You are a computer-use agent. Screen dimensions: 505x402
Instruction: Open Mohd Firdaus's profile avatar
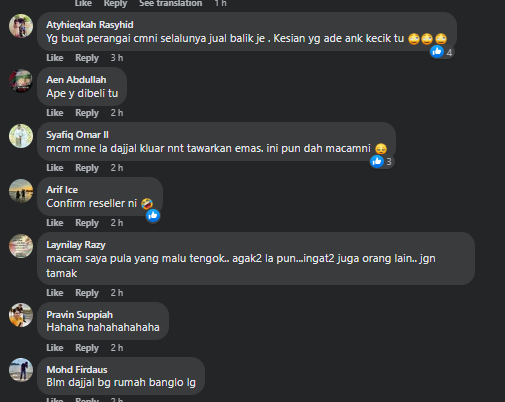point(21,370)
